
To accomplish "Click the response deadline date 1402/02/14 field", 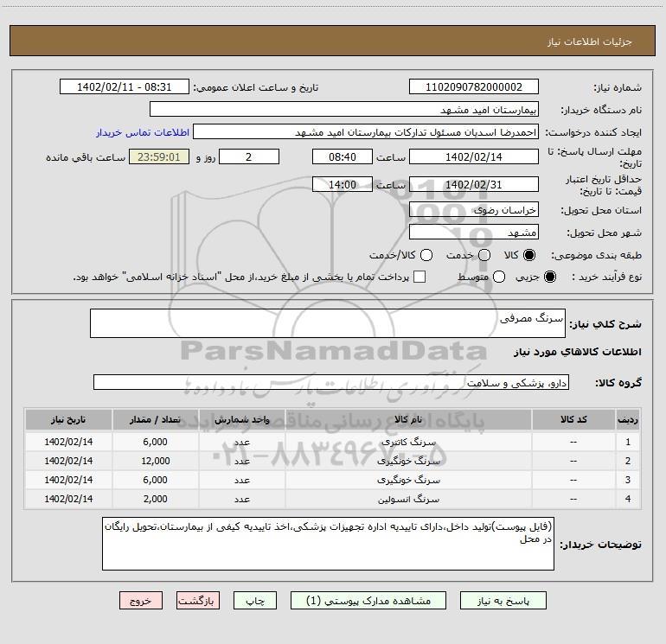I will (x=474, y=156).
